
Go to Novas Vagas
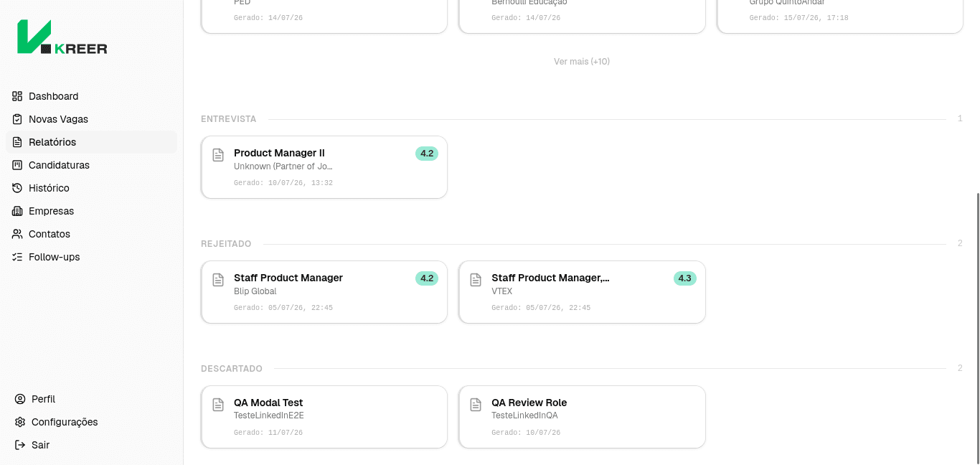pos(91,119)
